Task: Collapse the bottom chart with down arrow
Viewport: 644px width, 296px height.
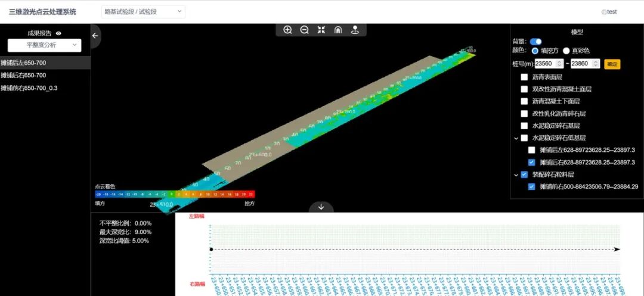Action: click(321, 207)
